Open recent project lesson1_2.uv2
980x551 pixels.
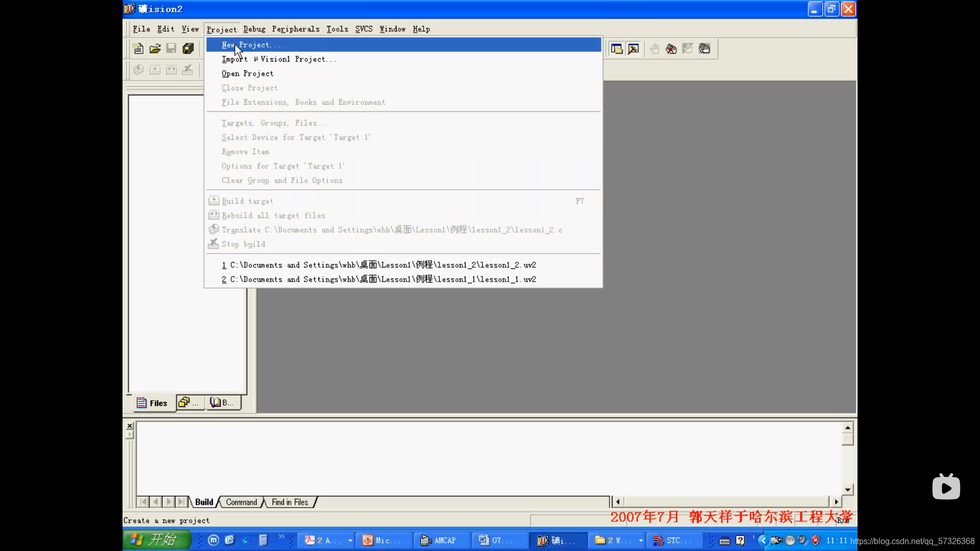(379, 265)
